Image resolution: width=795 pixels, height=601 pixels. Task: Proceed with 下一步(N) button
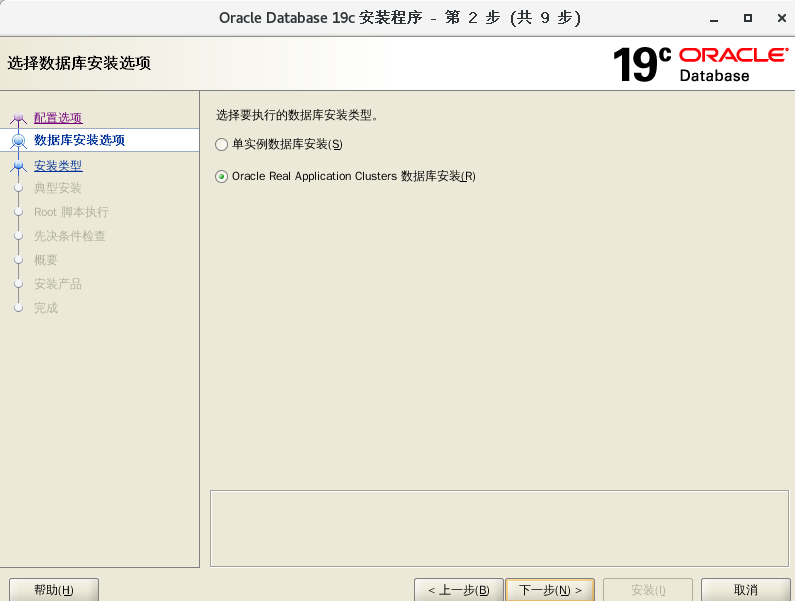tap(550, 590)
